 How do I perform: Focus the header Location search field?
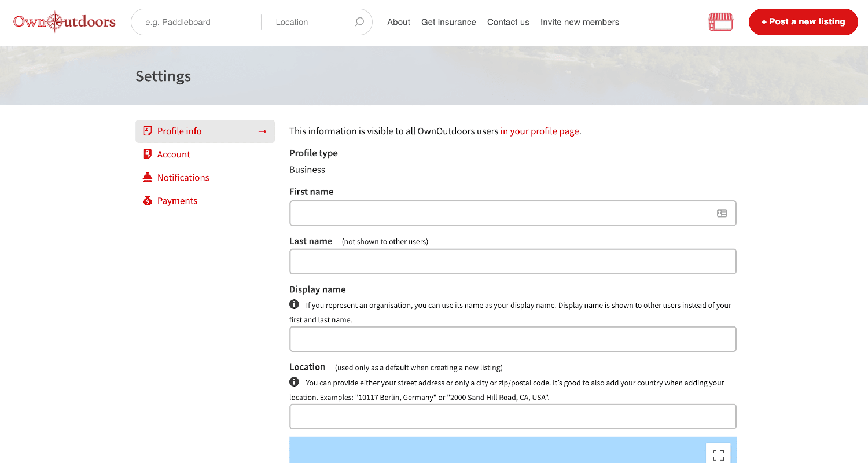tap(307, 22)
